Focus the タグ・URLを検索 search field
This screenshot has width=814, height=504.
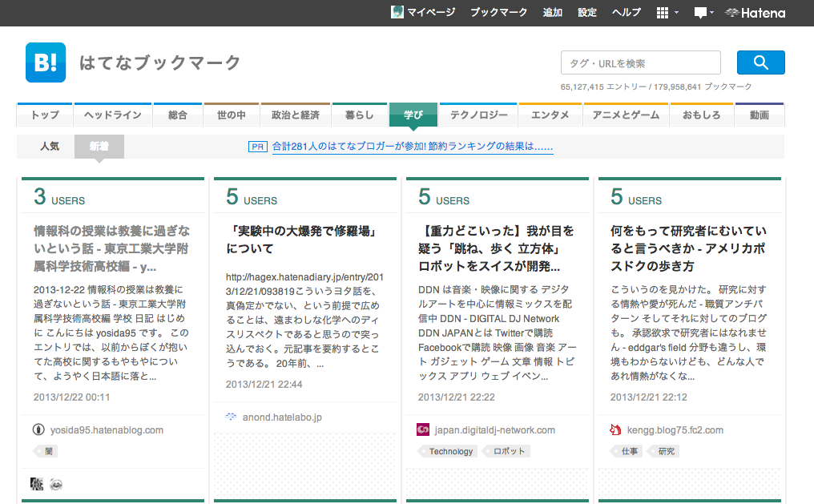coord(640,62)
